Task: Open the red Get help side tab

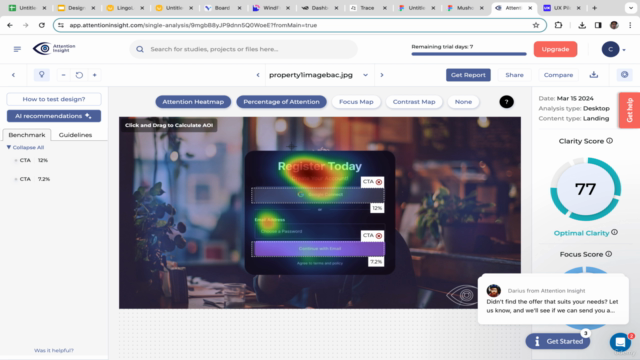Action: [x=629, y=110]
